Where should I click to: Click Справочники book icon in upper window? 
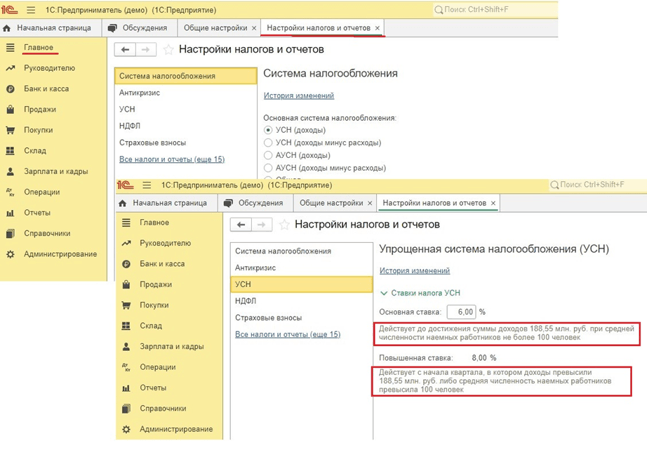(10, 233)
